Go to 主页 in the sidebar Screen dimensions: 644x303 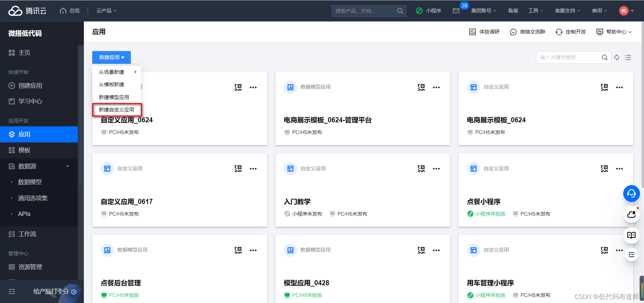(39, 53)
